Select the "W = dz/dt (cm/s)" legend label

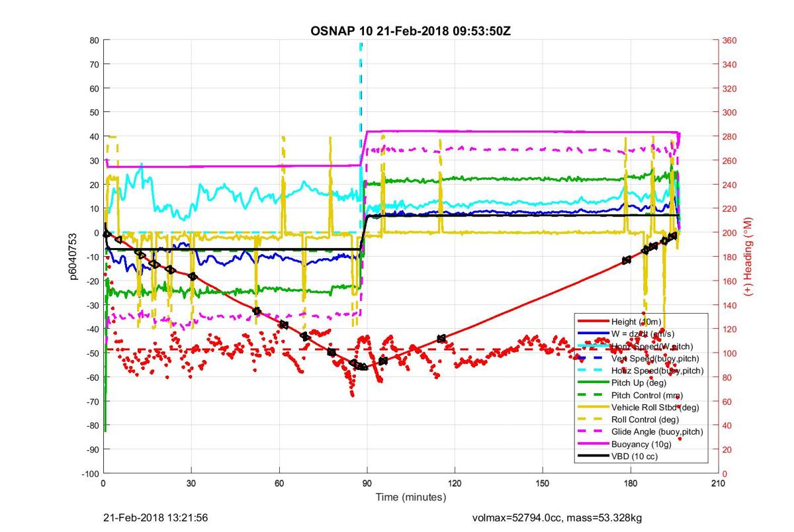tap(643, 333)
